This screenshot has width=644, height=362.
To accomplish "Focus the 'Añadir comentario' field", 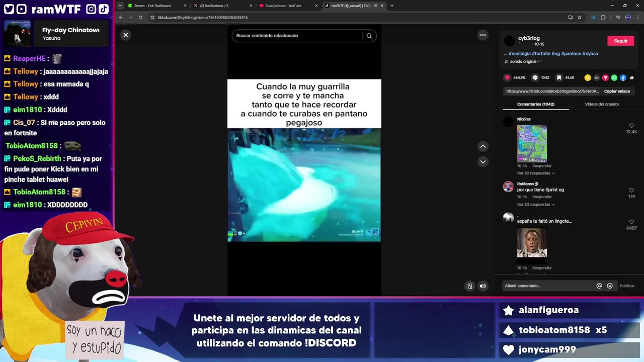I will click(547, 286).
